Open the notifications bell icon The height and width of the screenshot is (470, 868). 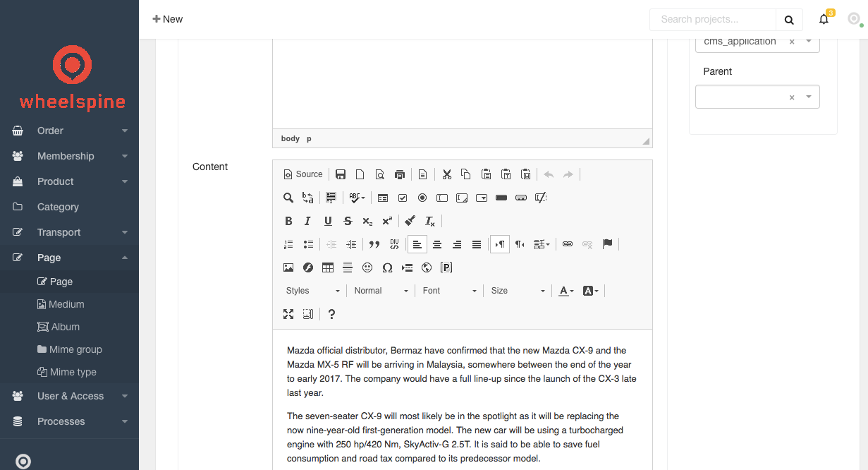coord(824,20)
